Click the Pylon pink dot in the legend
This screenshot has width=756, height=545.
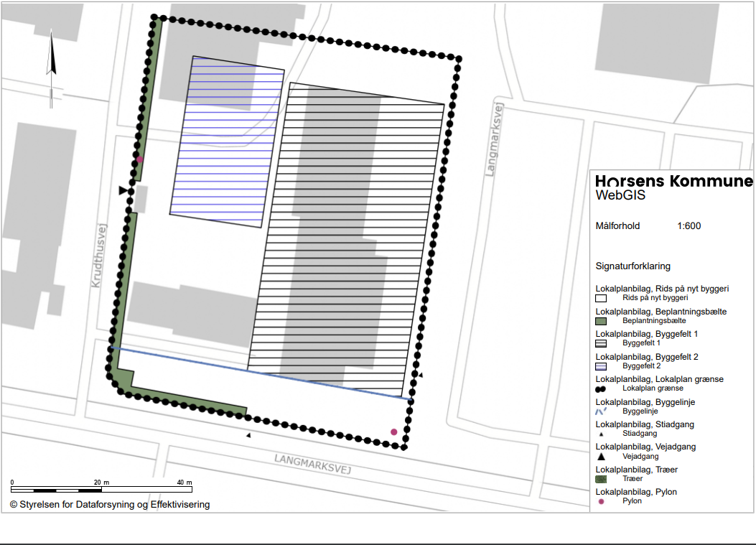[602, 501]
